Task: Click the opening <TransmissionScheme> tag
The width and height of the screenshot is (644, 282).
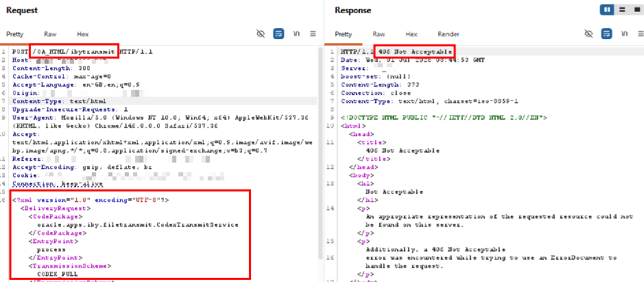Action: (70, 266)
